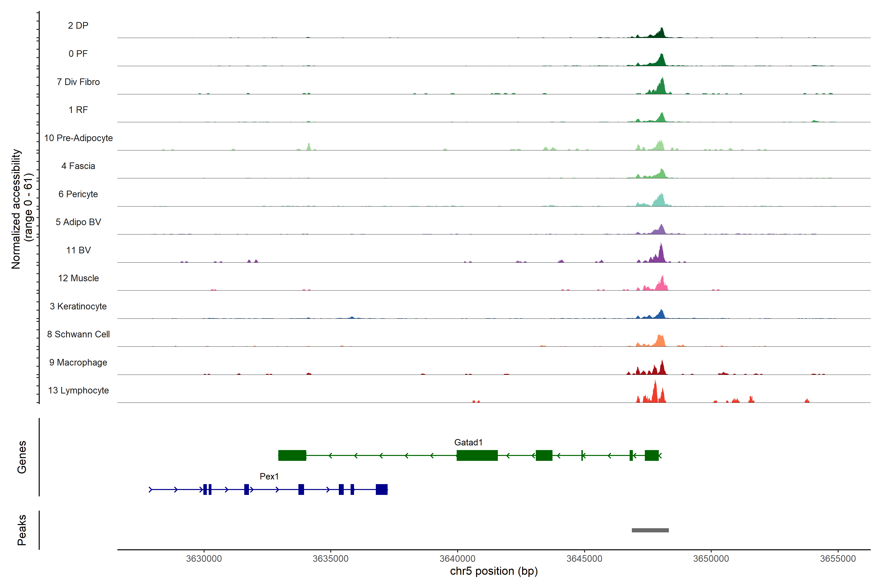Click the 3640000 axis tick label
This screenshot has height=588, width=882.
pyautogui.click(x=457, y=558)
